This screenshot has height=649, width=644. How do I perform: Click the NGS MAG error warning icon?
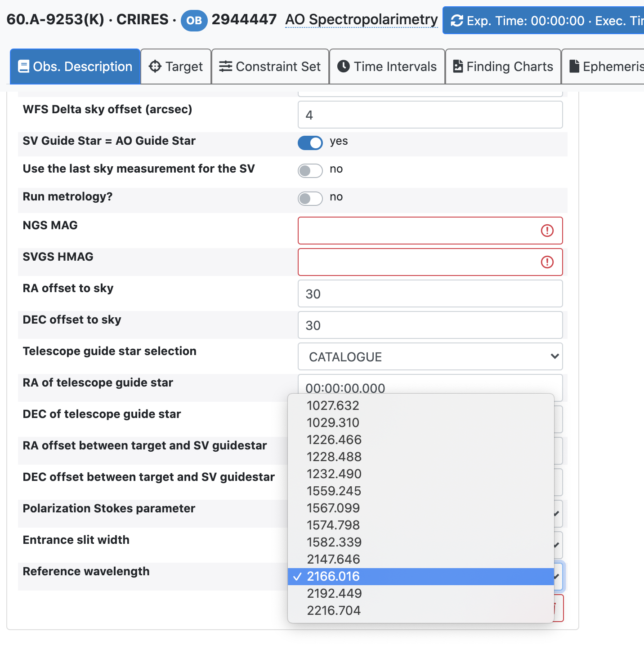[x=547, y=231]
